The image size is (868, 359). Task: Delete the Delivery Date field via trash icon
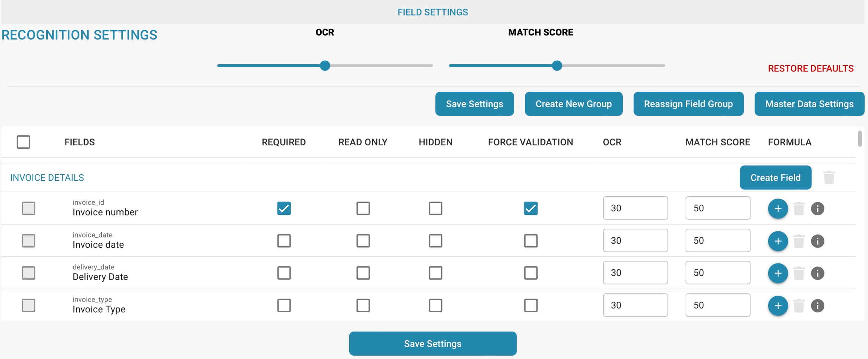[x=798, y=273]
